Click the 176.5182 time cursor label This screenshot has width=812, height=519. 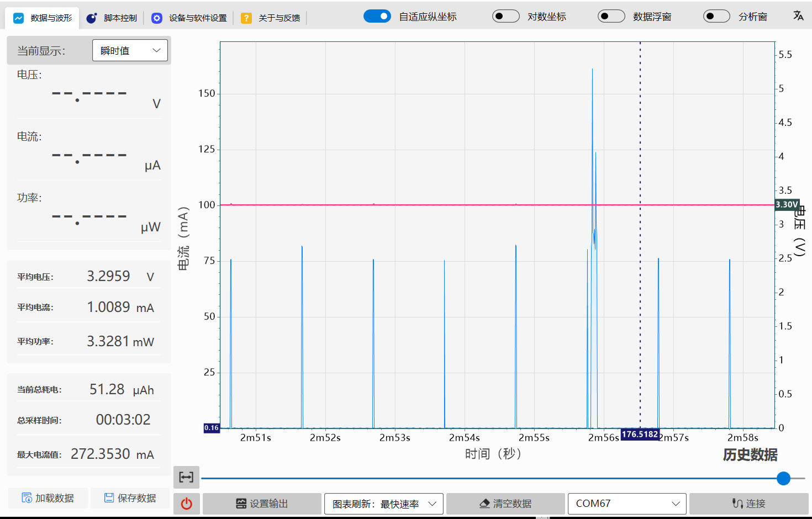[x=640, y=434]
